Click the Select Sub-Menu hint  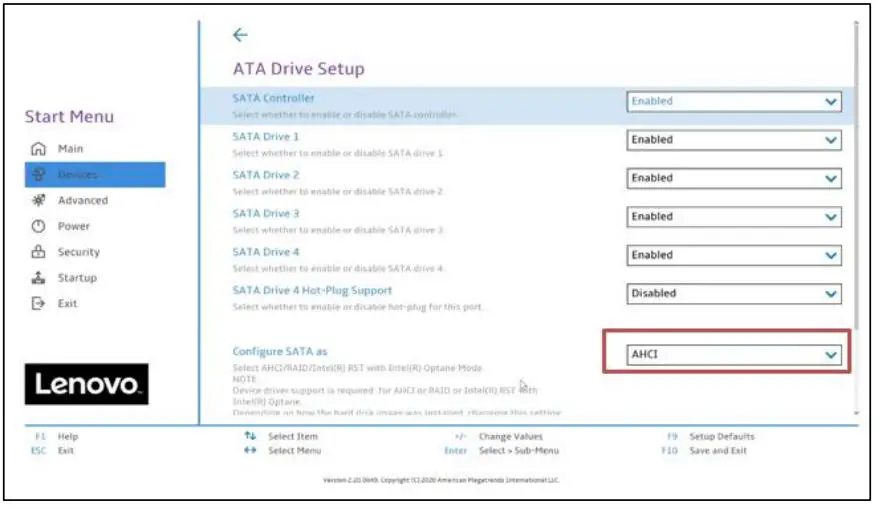[501, 451]
